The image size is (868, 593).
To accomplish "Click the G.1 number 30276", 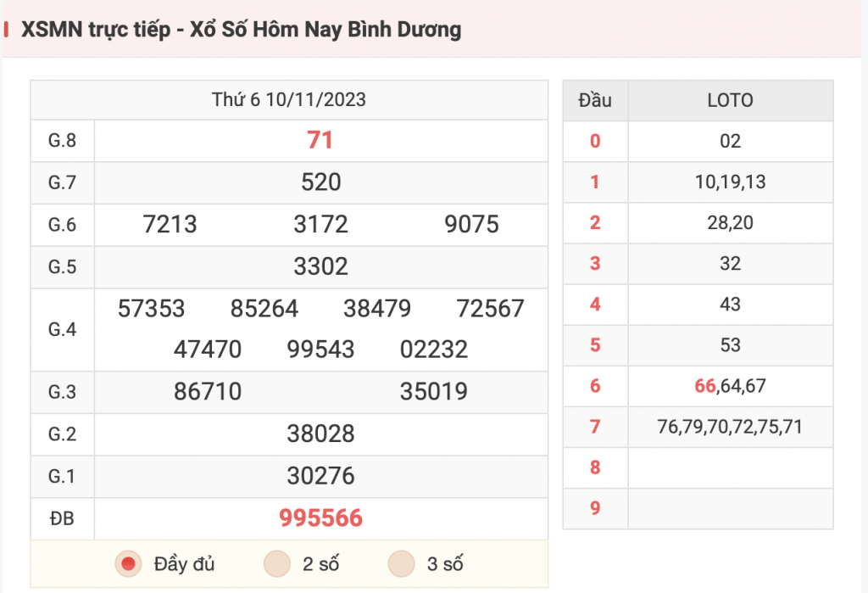I will point(320,476).
